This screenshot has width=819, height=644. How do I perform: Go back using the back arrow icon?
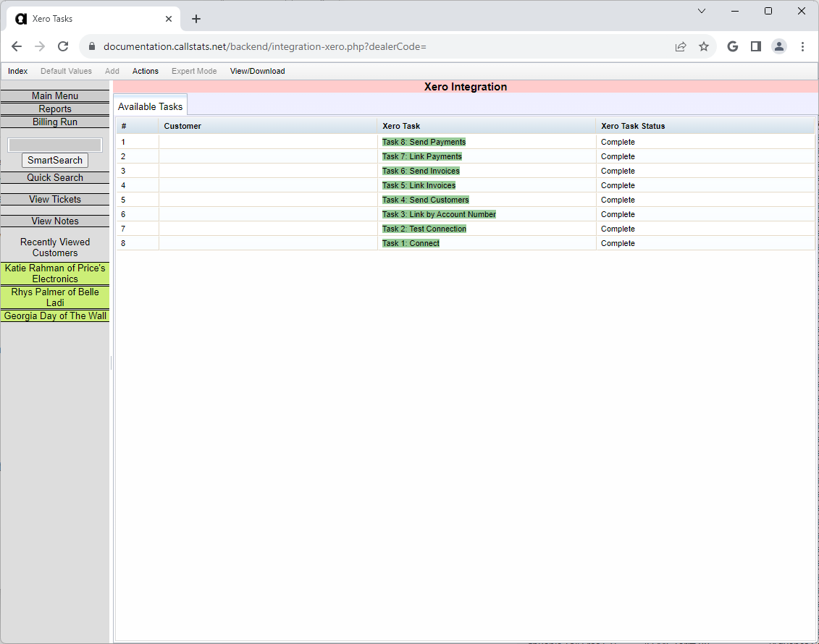[17, 46]
